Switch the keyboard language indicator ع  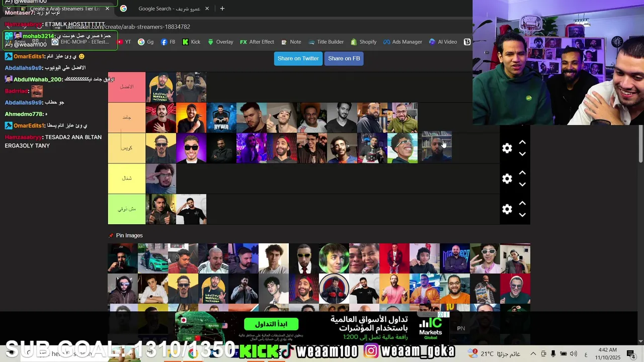pos(586,354)
